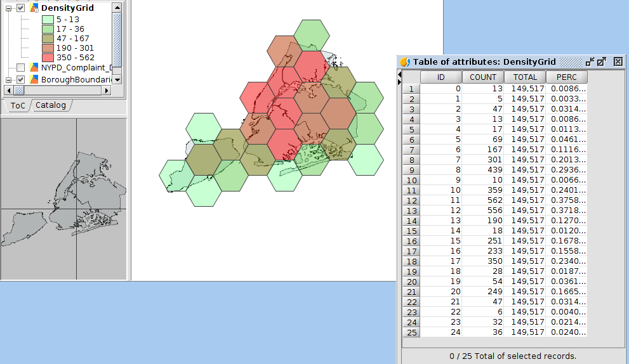Click the DensityGrid layer icon
Viewport: 629px width, 364px height.
[x=34, y=8]
